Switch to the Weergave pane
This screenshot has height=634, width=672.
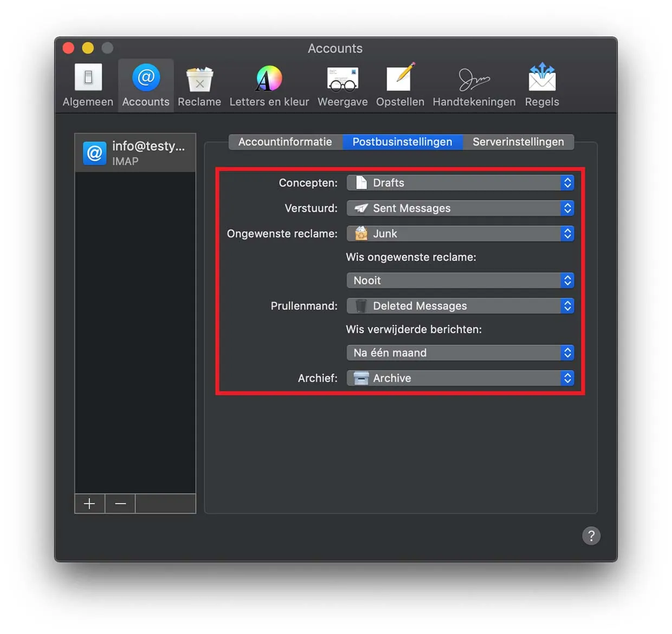pyautogui.click(x=343, y=86)
